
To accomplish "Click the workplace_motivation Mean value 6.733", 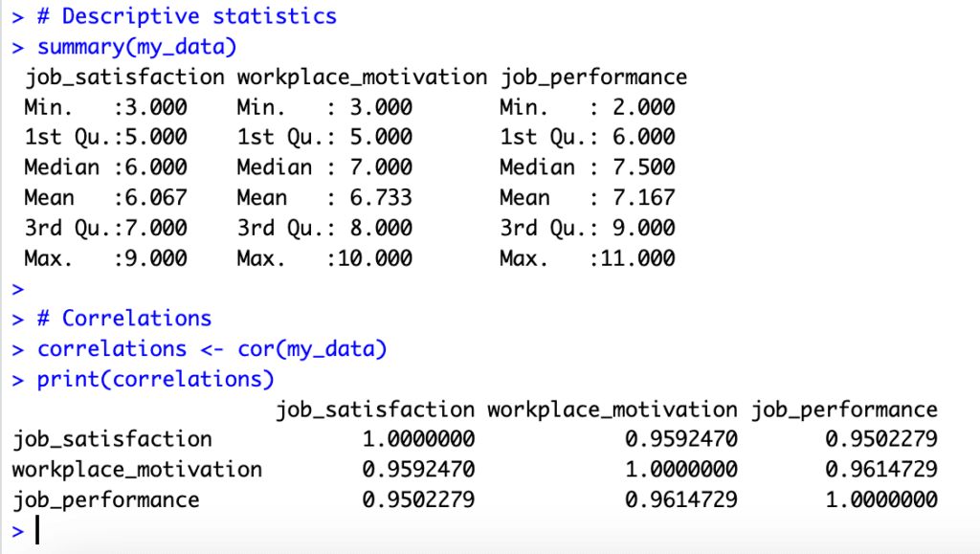I will click(x=377, y=198).
